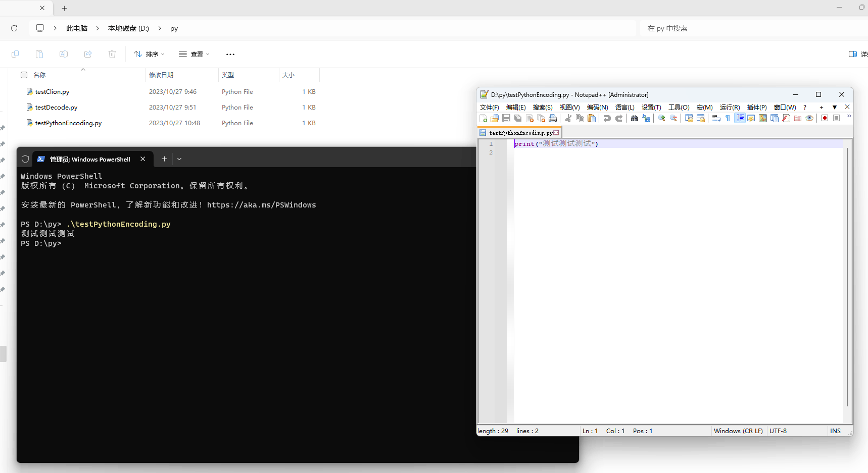The width and height of the screenshot is (868, 473).
Task: Change encoding by clicking UTF-8 status indicator
Action: pos(779,431)
